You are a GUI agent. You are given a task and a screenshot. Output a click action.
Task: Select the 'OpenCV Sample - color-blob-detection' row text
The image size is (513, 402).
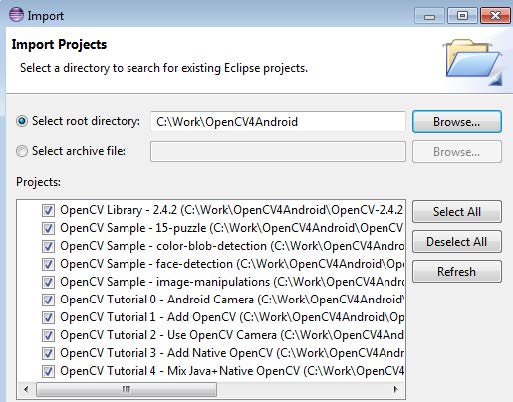pos(232,246)
